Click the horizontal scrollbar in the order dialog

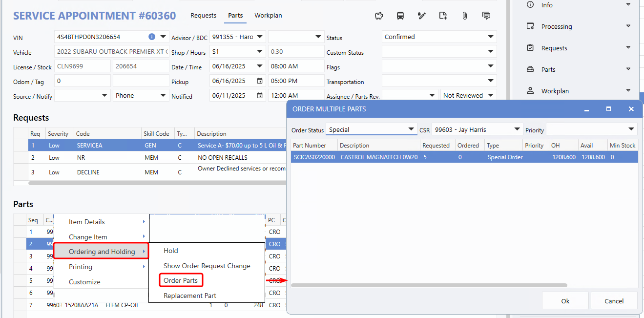[x=429, y=285]
